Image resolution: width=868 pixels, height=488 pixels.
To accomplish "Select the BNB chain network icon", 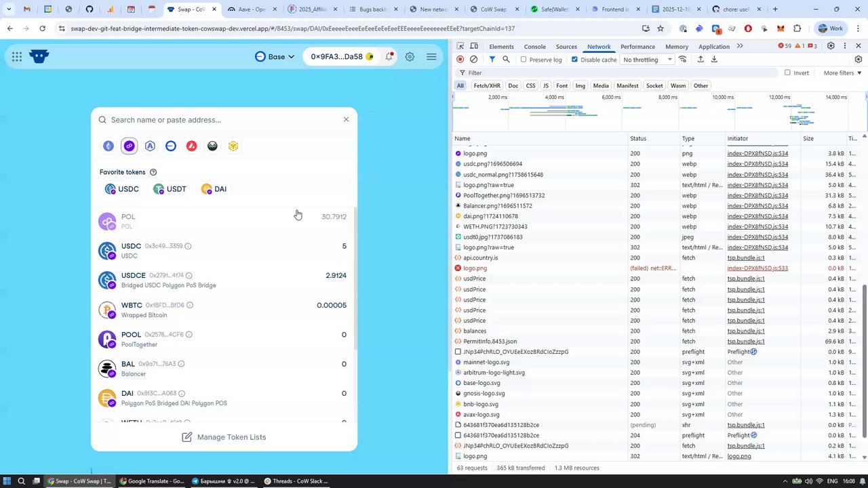I will click(x=233, y=146).
